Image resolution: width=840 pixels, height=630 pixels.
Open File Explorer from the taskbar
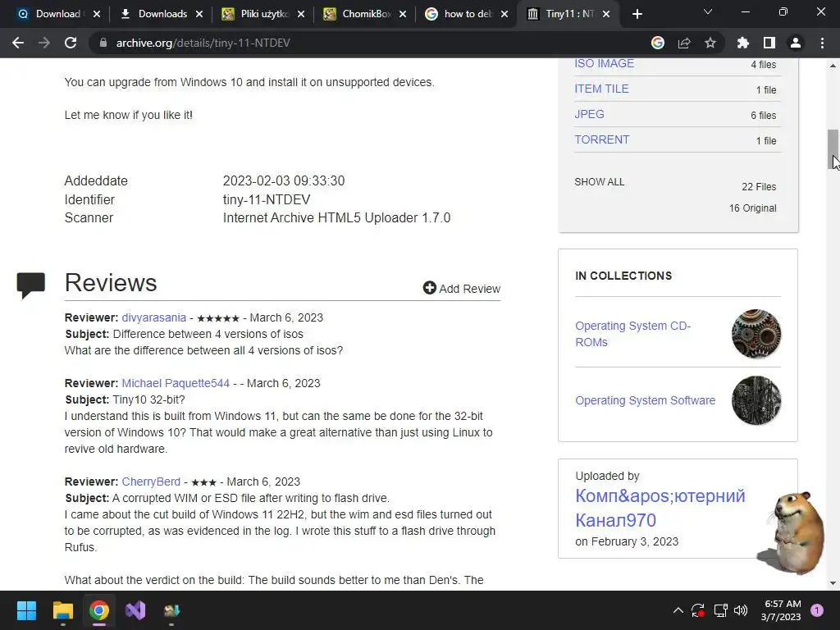point(62,610)
